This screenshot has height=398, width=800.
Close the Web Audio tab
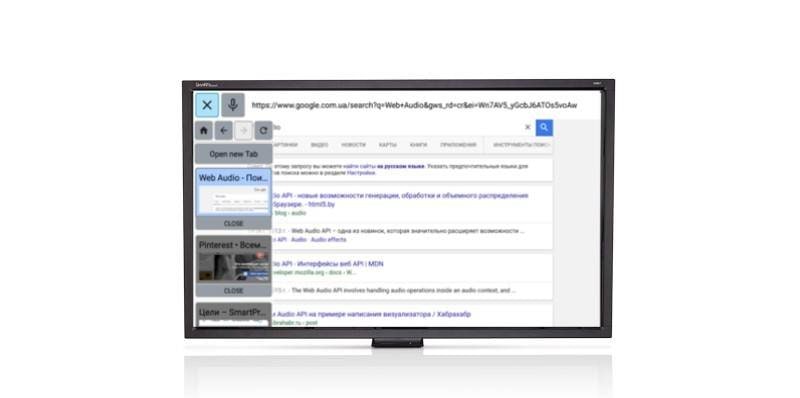pos(233,223)
